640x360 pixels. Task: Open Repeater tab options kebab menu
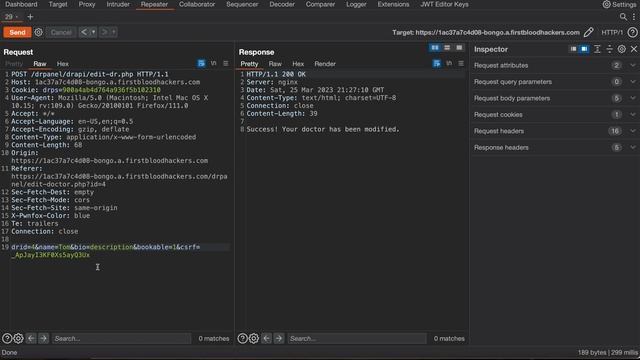[x=634, y=17]
